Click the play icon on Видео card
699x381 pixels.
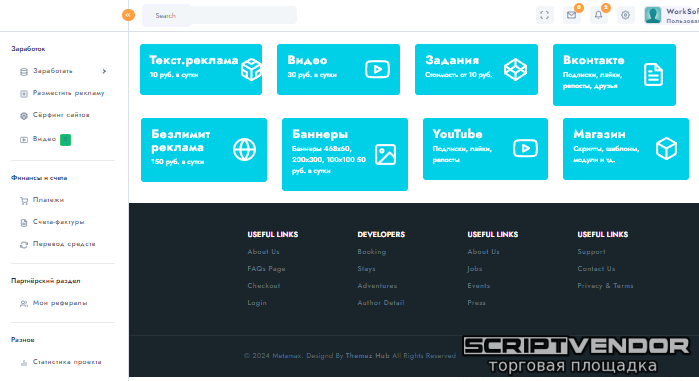point(377,69)
